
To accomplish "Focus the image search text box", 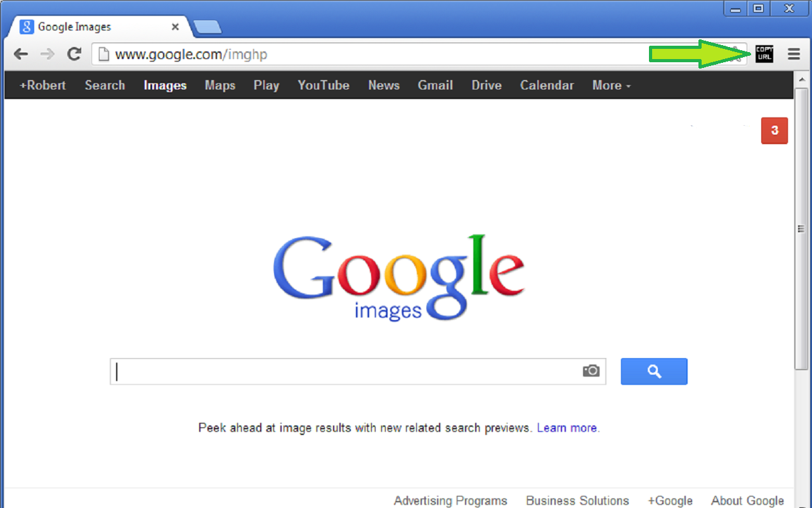I will tap(358, 371).
